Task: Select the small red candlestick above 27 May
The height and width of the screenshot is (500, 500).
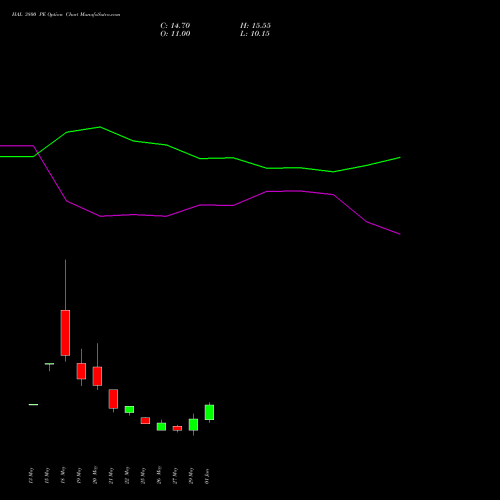Action: [177, 428]
